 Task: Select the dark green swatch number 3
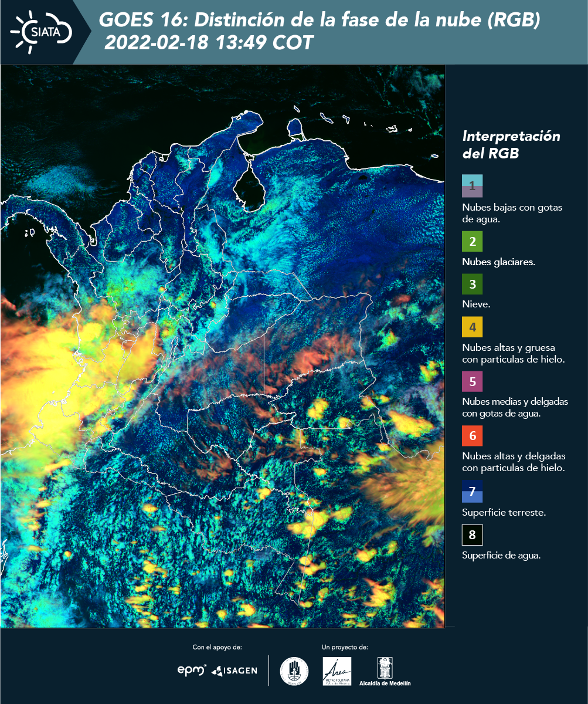(x=472, y=285)
